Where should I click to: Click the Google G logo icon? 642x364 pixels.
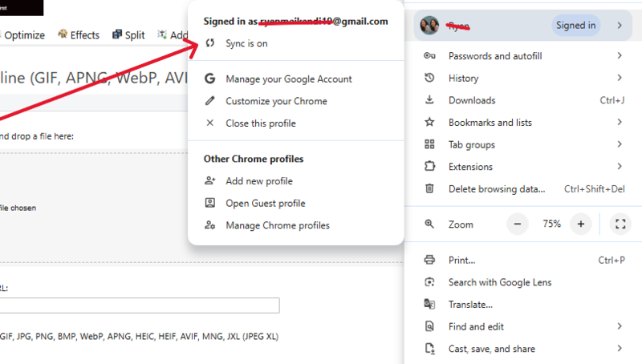(210, 79)
